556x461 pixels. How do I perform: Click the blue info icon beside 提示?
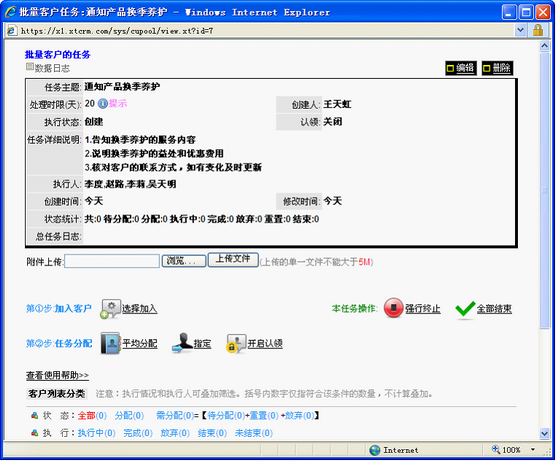pos(102,104)
